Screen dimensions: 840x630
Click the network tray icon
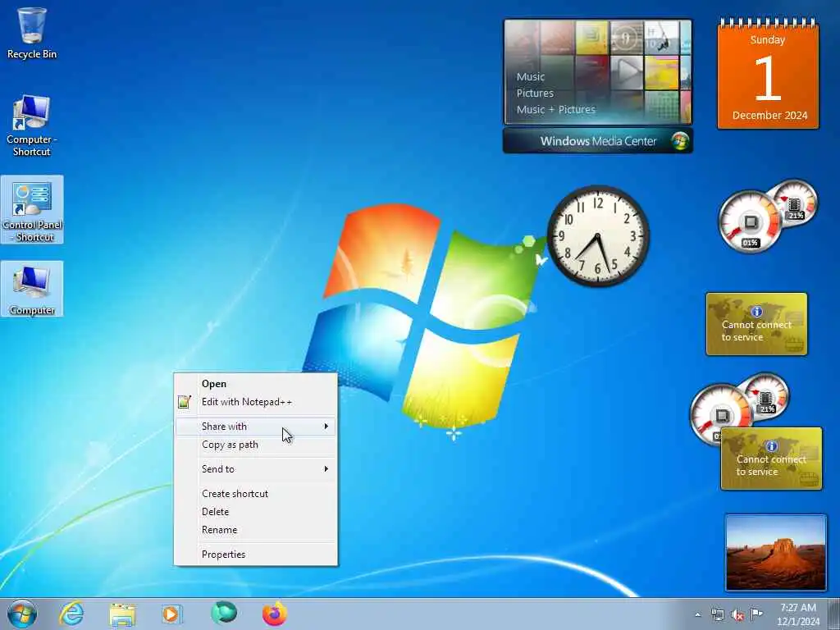tap(717, 615)
